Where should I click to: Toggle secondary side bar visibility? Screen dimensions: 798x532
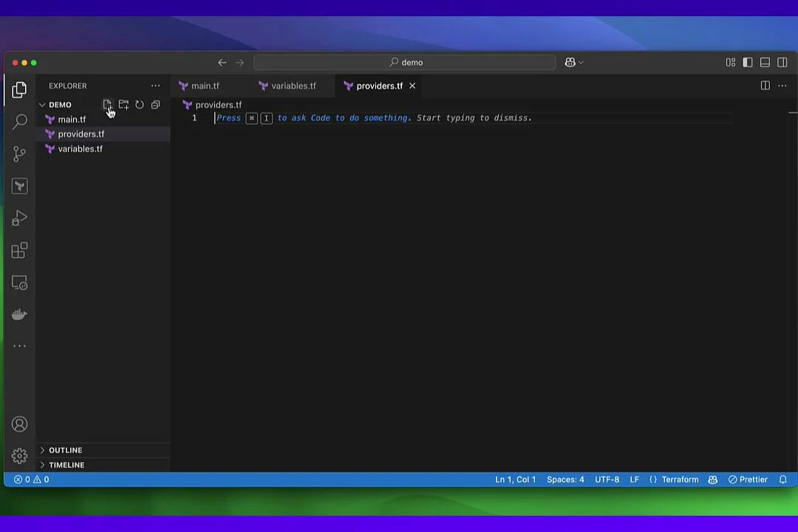click(782, 62)
